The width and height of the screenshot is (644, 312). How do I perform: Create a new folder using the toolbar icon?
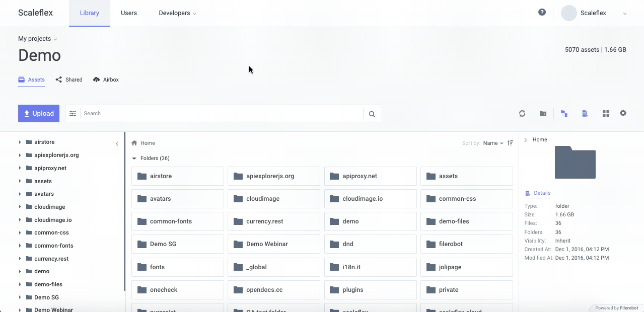click(543, 114)
